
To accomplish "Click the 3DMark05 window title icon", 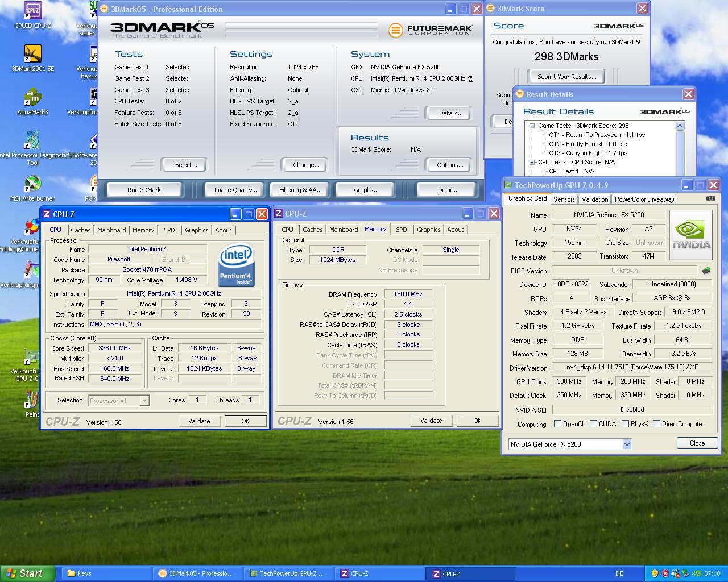I will pyautogui.click(x=104, y=9).
